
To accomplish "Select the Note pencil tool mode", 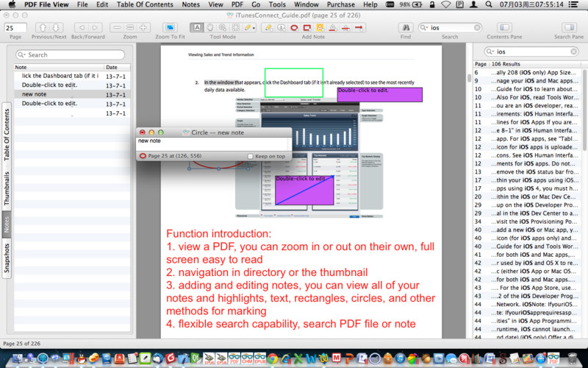I will pos(247,27).
